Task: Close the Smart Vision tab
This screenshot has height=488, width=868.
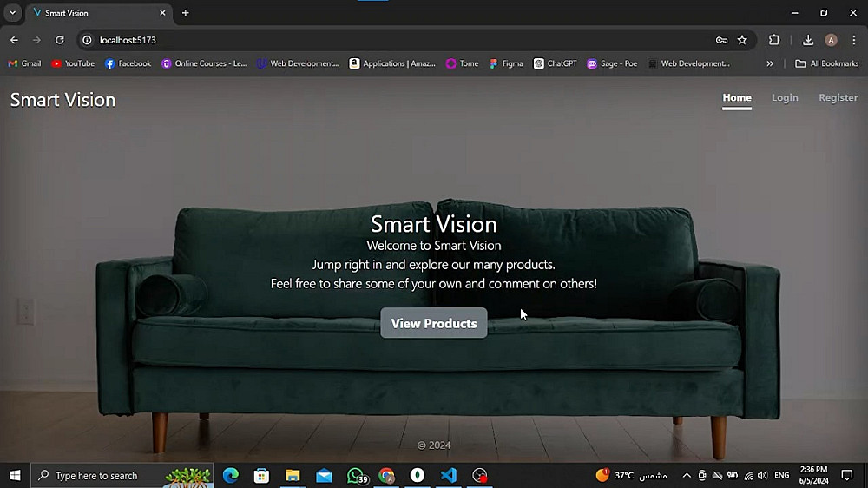Action: pos(162,13)
